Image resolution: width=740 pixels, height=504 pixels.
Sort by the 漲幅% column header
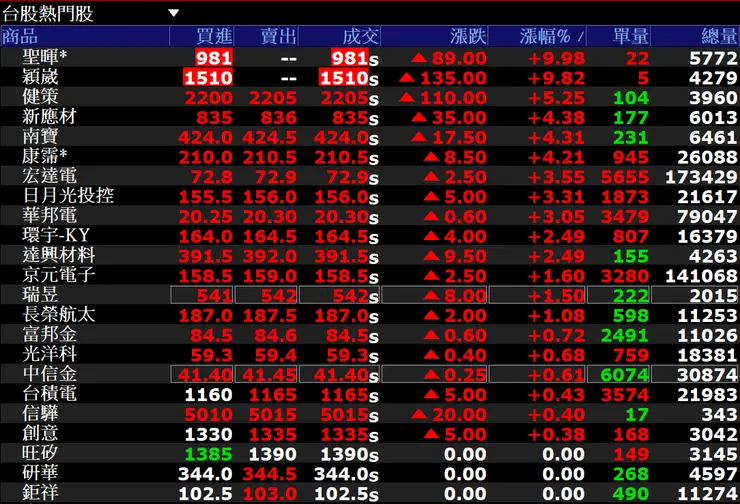[538, 36]
